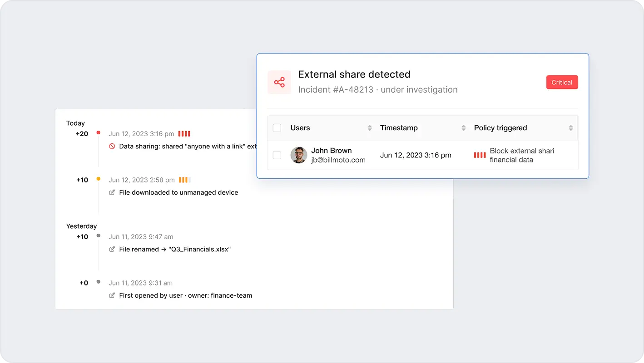Click the edit icon beside File renamed entry
Viewport: 644px width, 363px height.
pos(112,249)
